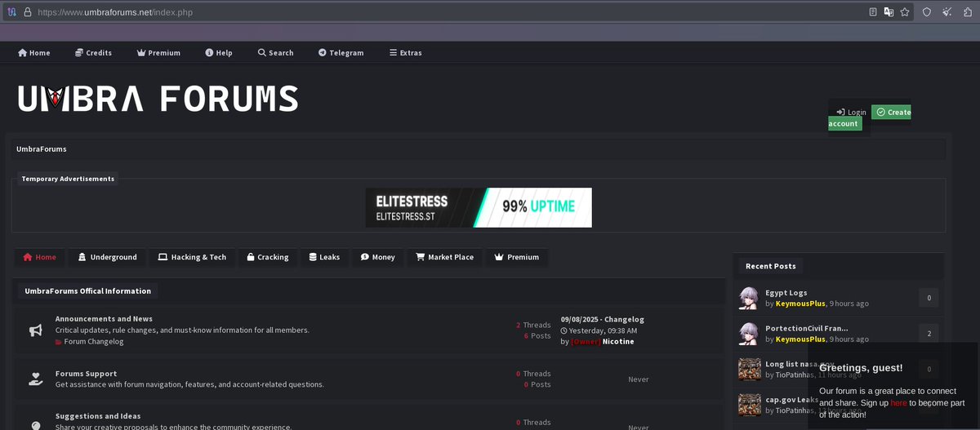Click the reply count 2 for PortectionCivil Fran...
Screen dimensions: 980x430
coord(929,333)
